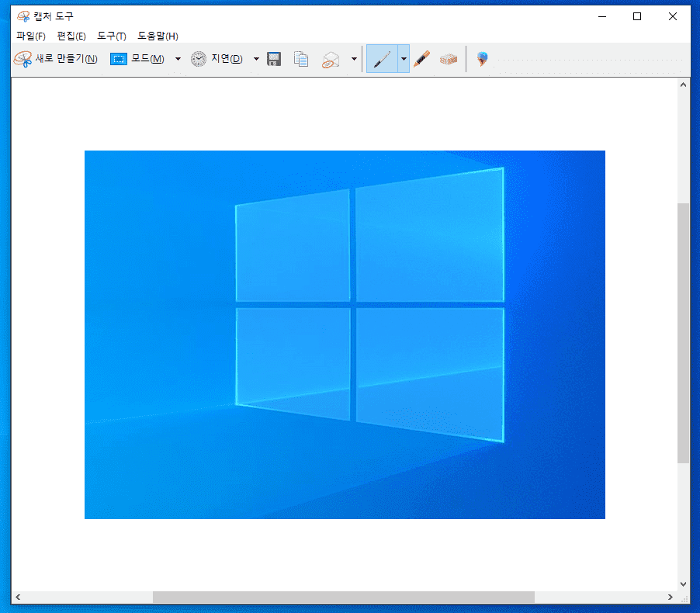The image size is (700, 613).
Task: Click the horizontal scrollbar right arrow
Action: (x=670, y=597)
